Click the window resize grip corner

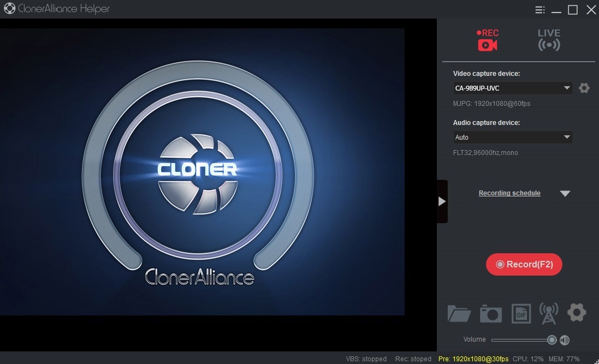point(596,361)
